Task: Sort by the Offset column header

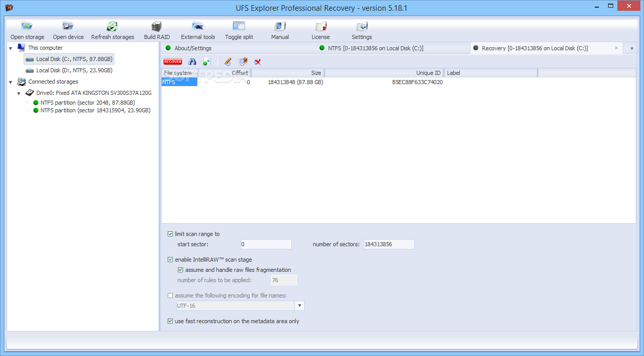Action: [225, 73]
